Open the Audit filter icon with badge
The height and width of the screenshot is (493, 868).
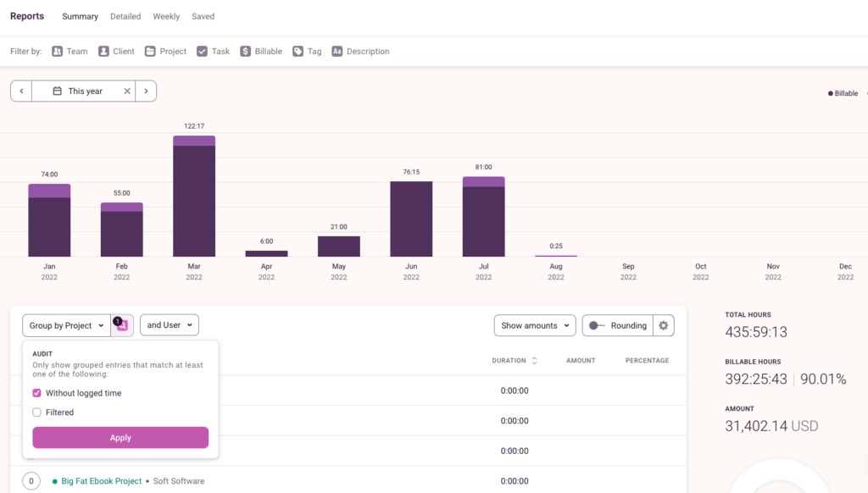pyautogui.click(x=122, y=324)
